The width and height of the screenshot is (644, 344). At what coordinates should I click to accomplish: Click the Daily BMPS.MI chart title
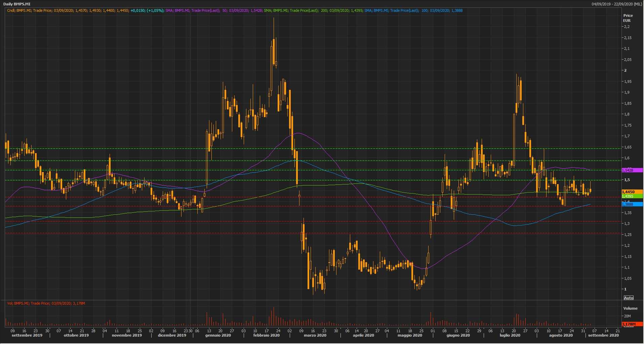pyautogui.click(x=17, y=4)
